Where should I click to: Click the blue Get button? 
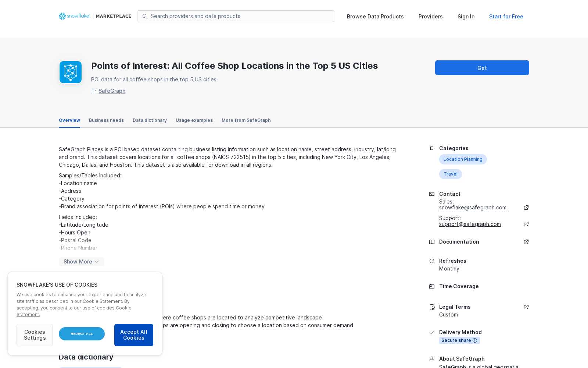[x=482, y=68]
